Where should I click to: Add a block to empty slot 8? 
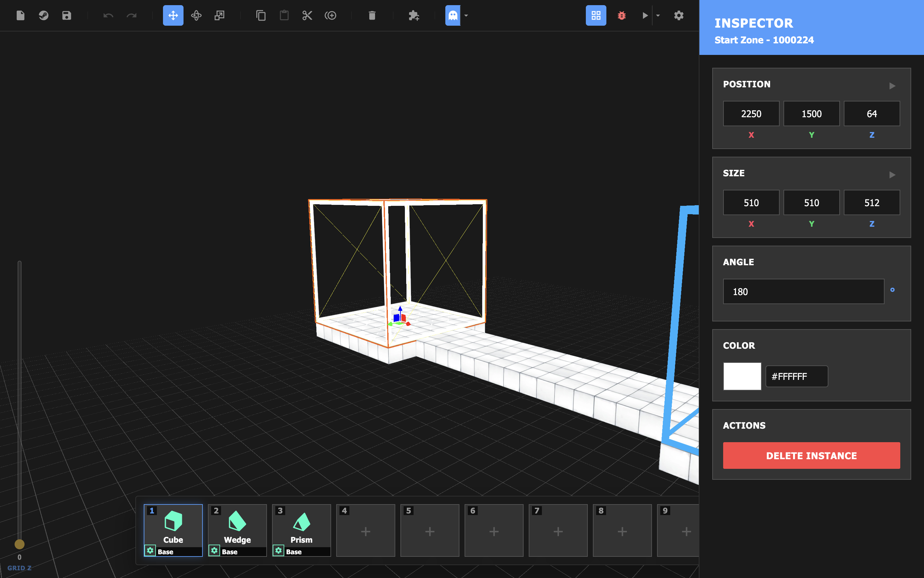point(622,530)
